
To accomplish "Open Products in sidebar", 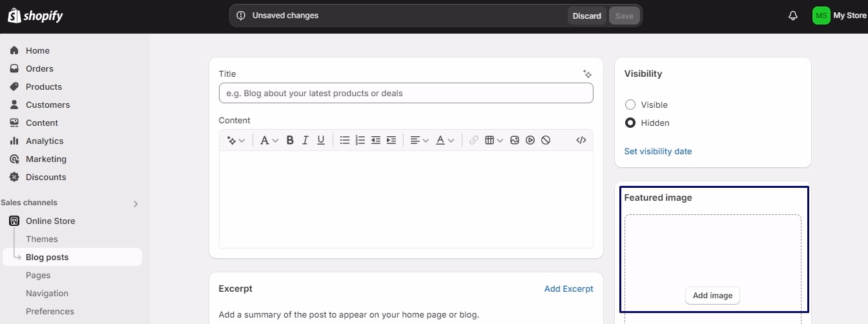I will pyautogui.click(x=44, y=86).
